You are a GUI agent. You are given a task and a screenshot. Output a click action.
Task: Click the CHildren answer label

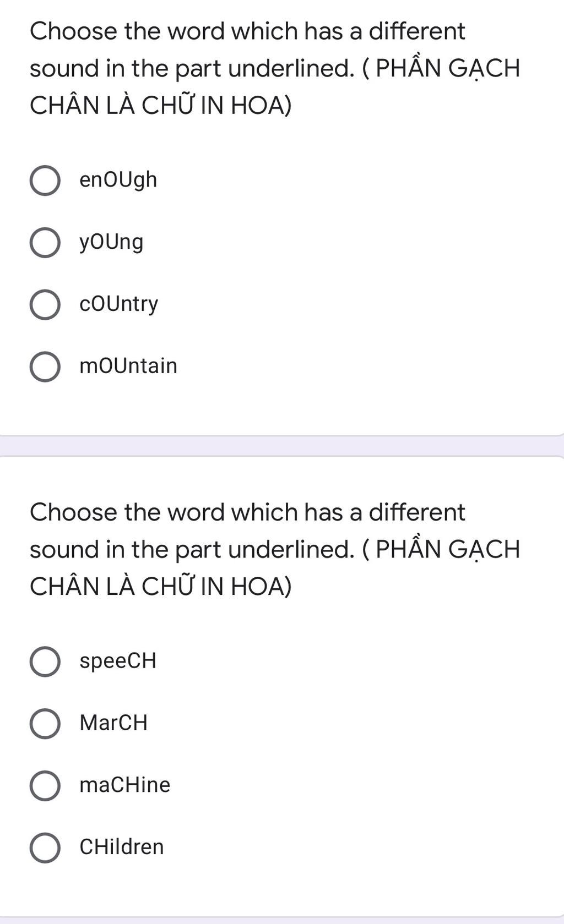click(122, 847)
